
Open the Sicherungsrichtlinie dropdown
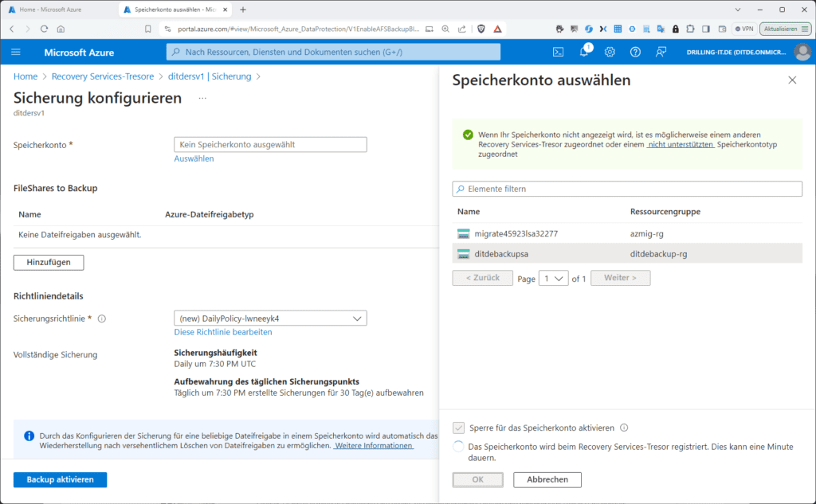coord(270,318)
